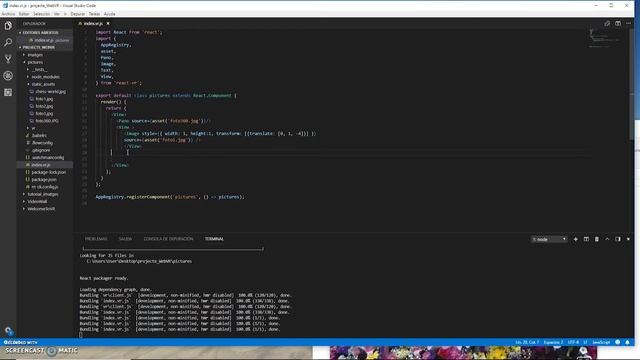Open the feedback smiley in status bar

(x=618, y=342)
